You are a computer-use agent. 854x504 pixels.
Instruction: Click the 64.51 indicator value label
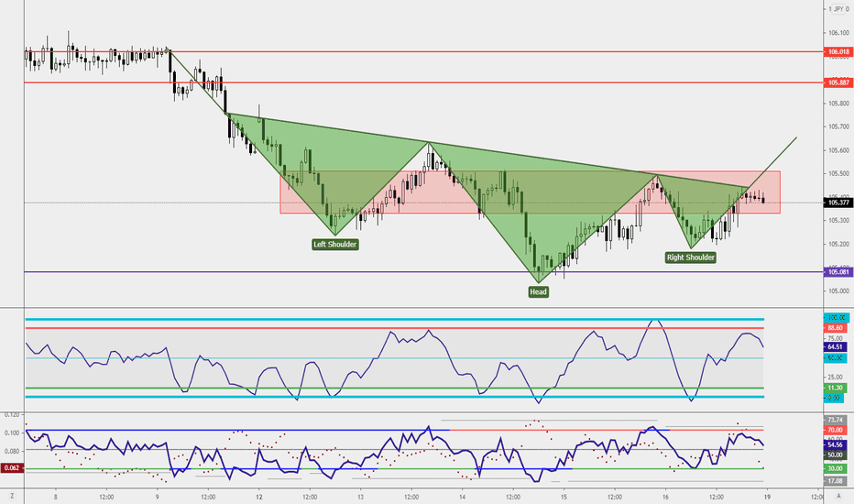[835, 347]
